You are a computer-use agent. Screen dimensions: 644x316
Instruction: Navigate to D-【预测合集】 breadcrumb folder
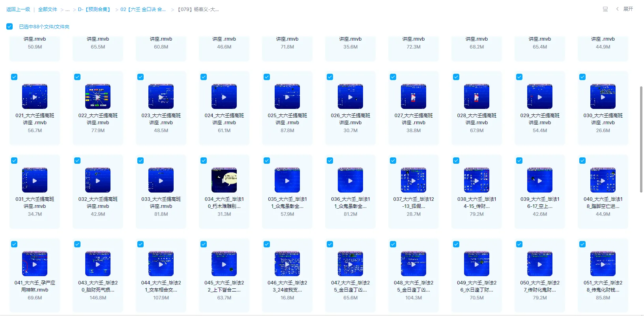tap(94, 9)
